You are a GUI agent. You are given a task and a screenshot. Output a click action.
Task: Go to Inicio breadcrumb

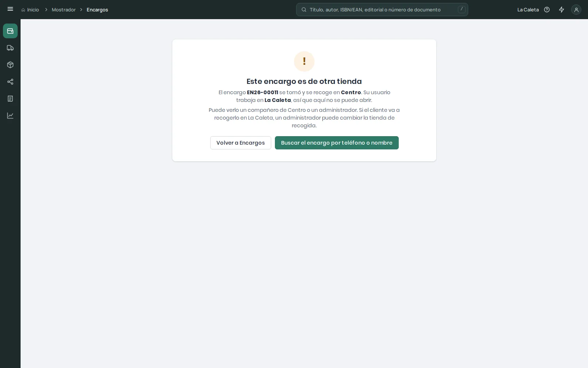tap(30, 10)
